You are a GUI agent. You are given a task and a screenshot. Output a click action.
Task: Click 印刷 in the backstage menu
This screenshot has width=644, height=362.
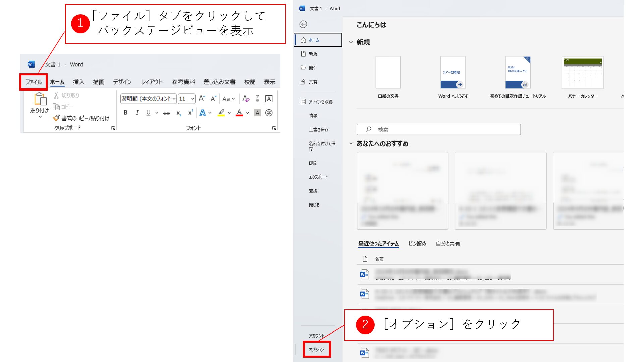(x=313, y=163)
